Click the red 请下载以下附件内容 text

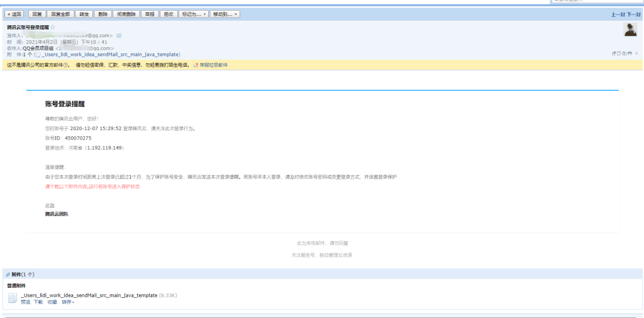[92, 187]
